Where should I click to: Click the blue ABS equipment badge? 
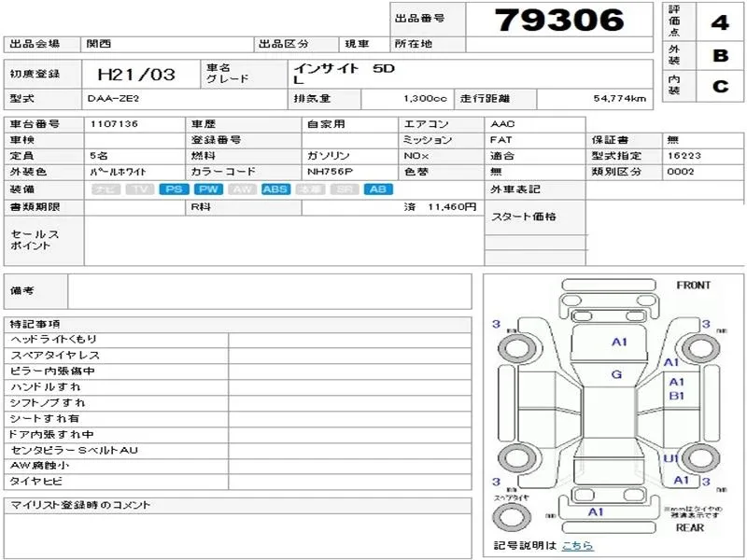click(275, 189)
